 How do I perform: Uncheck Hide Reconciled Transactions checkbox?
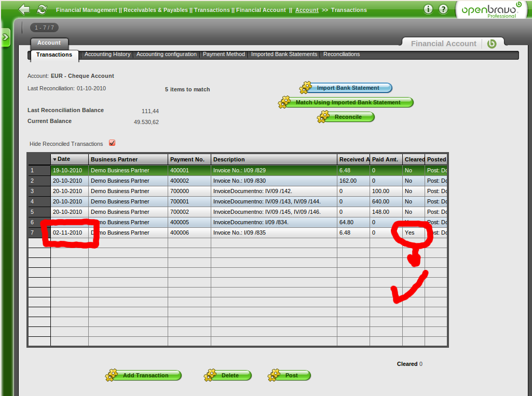[x=112, y=143]
